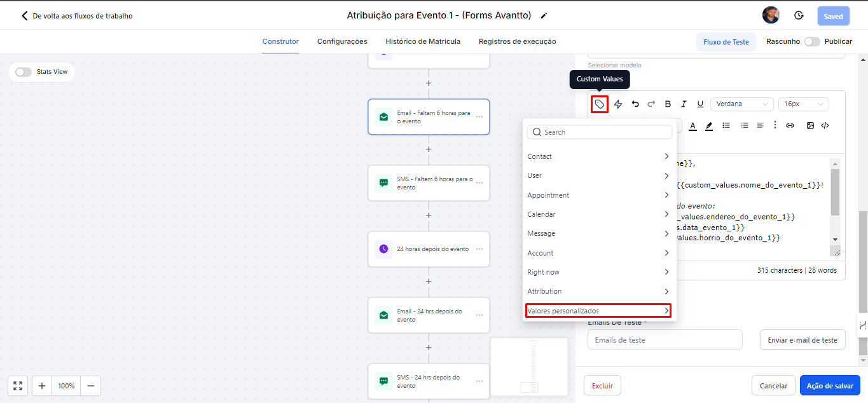Expand the Contact menu entry

(x=598, y=156)
